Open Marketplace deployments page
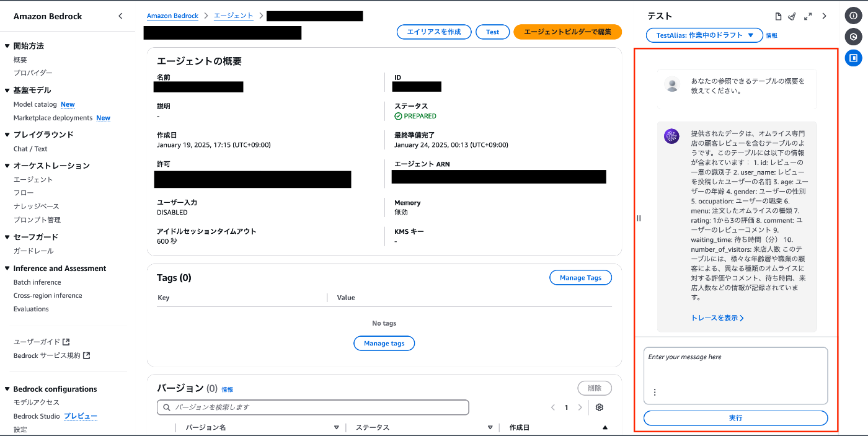The height and width of the screenshot is (436, 868). click(53, 118)
